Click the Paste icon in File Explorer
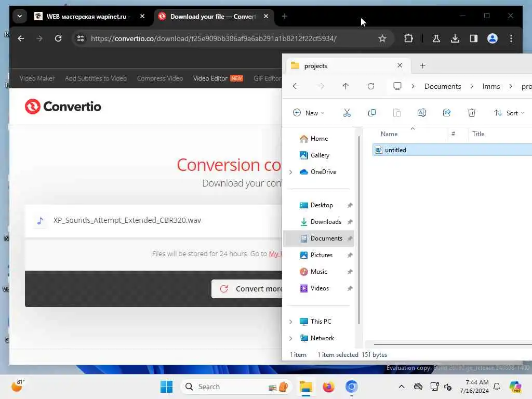The image size is (532, 399). pos(396,113)
